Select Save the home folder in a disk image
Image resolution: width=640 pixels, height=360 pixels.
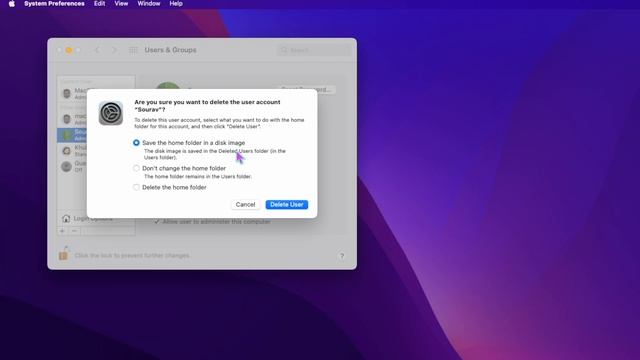click(x=136, y=143)
